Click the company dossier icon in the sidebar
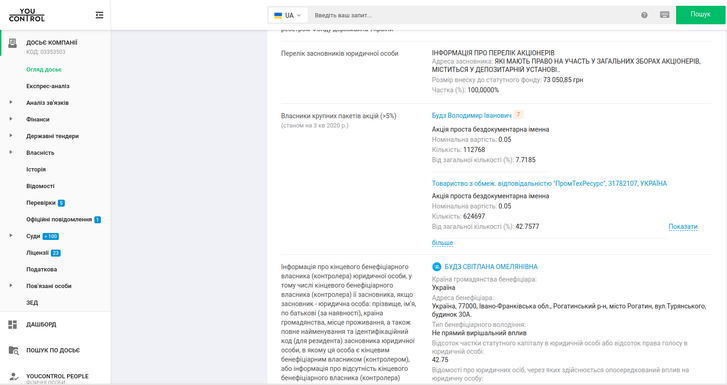The image size is (727, 385). point(13,43)
